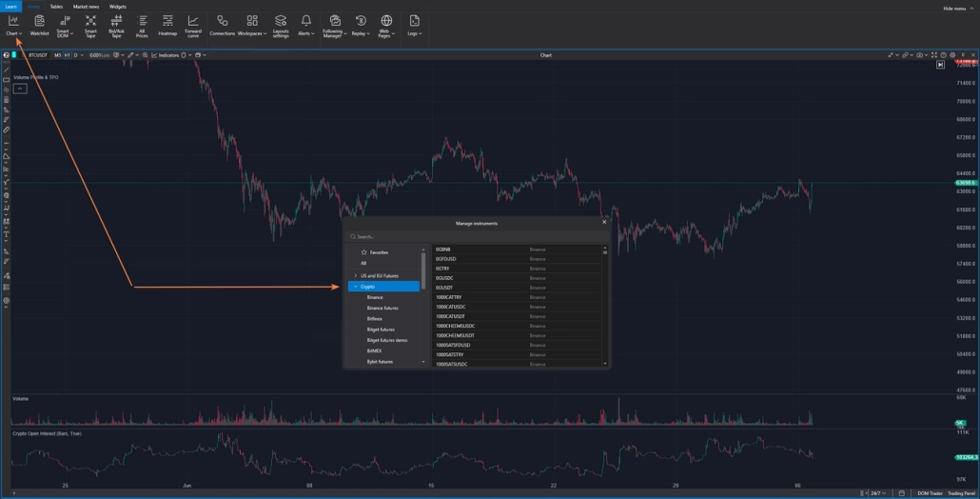Click the chart help question icon
Image resolution: width=980 pixels, height=499 pixels.
coord(944,55)
